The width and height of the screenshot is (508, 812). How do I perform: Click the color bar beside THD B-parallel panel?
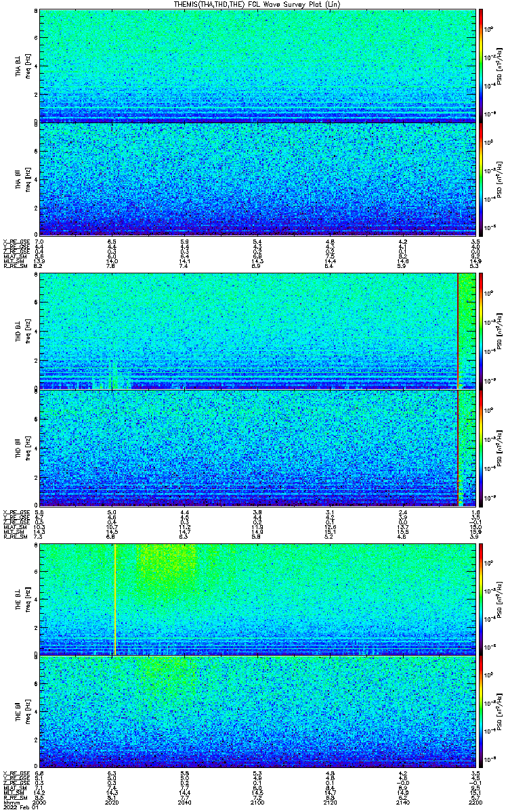482,447
